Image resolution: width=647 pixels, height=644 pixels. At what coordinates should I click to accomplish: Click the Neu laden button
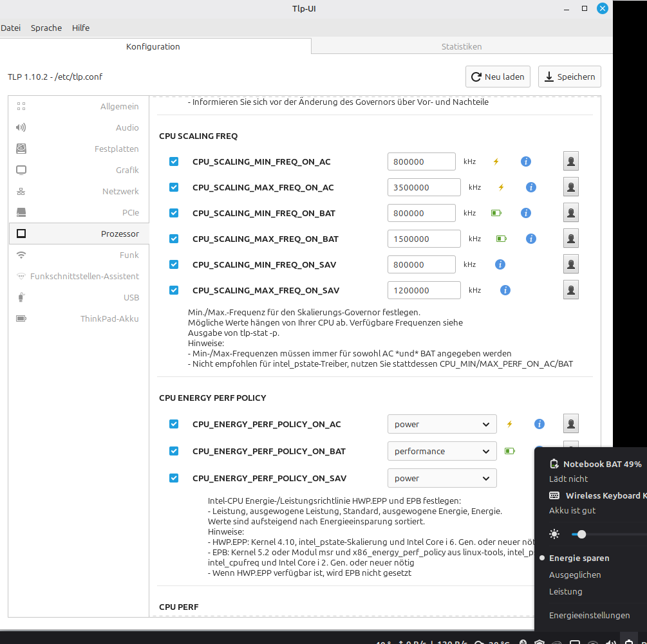point(498,77)
